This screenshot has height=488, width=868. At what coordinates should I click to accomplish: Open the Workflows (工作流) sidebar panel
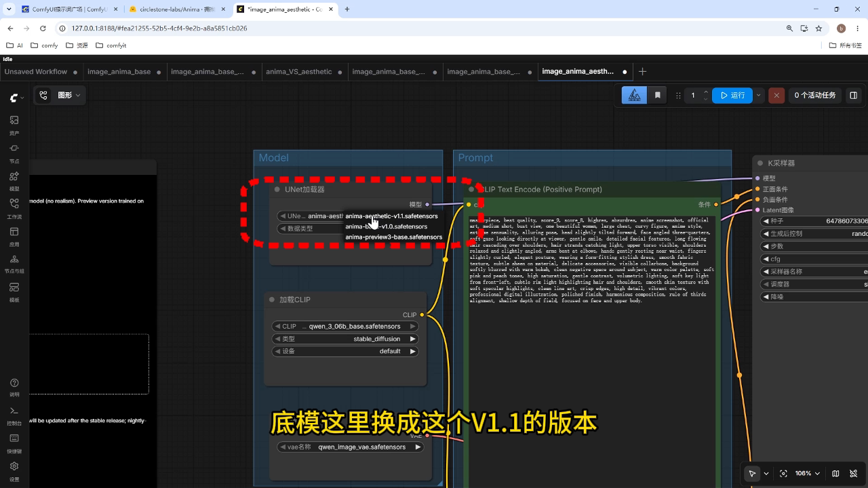point(14,208)
